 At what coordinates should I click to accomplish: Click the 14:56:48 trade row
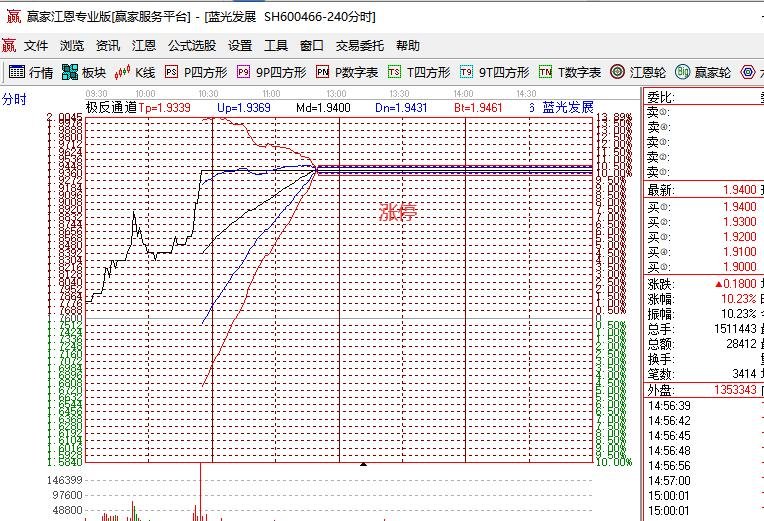point(669,451)
